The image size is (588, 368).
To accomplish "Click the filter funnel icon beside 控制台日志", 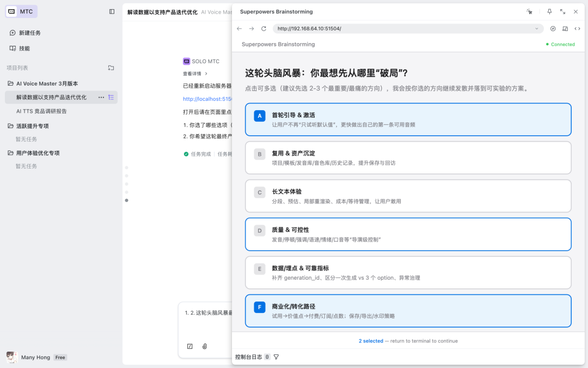I will tap(276, 357).
